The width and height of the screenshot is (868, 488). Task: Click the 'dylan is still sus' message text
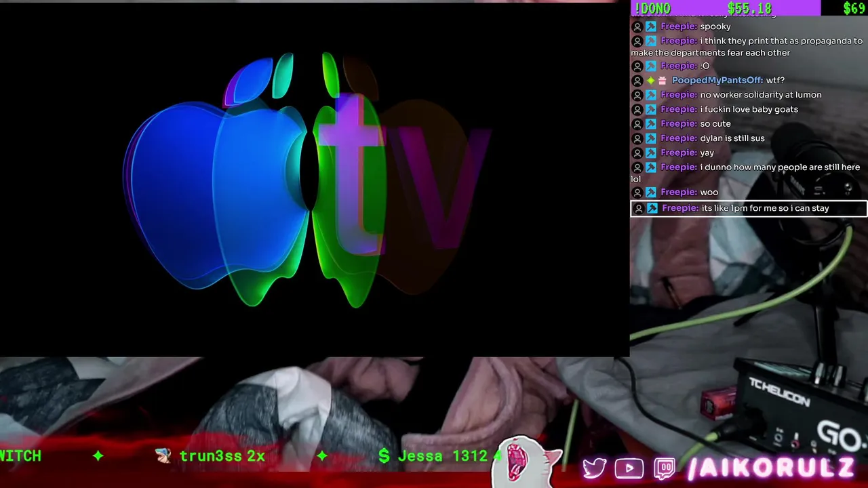point(732,138)
